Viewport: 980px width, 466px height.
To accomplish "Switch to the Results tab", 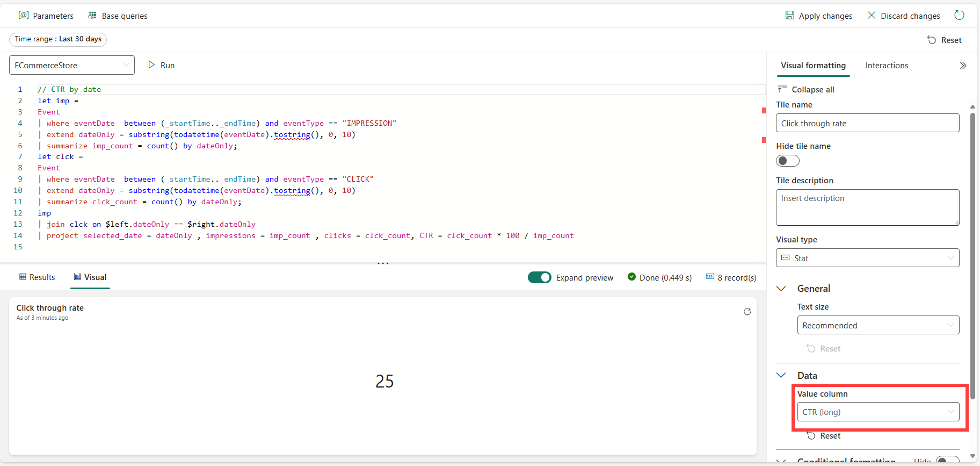I will point(37,277).
